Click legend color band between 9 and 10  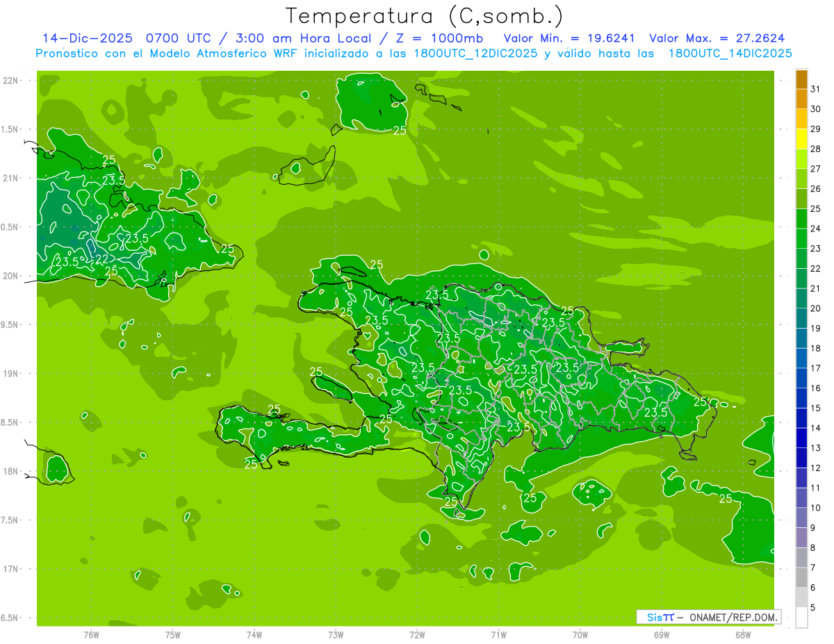coord(801,518)
